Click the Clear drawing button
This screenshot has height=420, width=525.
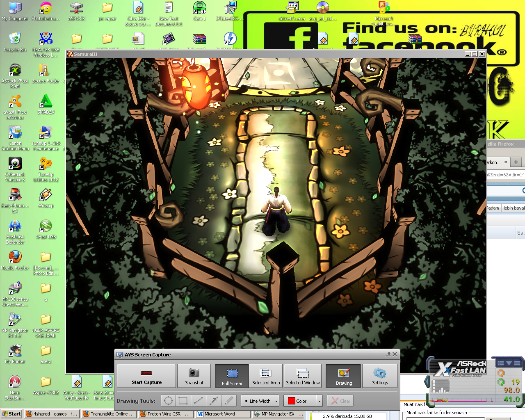coord(340,401)
